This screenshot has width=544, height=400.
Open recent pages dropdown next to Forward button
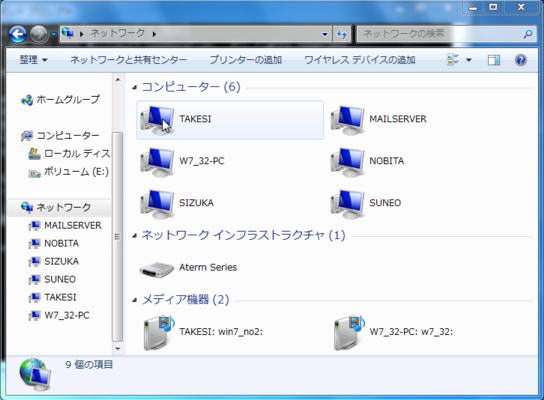[x=54, y=34]
